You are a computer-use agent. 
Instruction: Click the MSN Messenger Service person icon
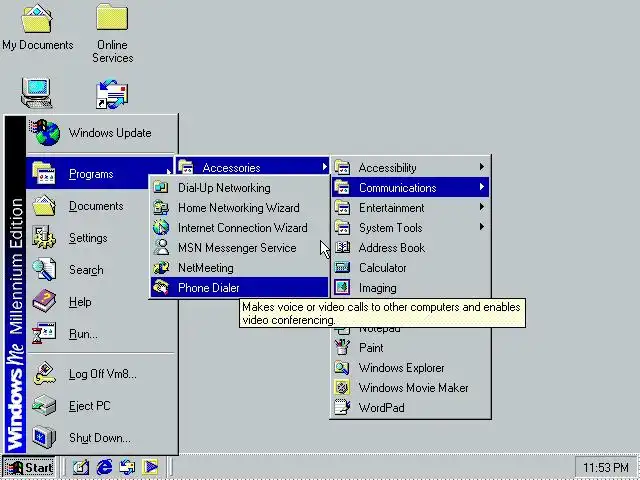(x=161, y=247)
